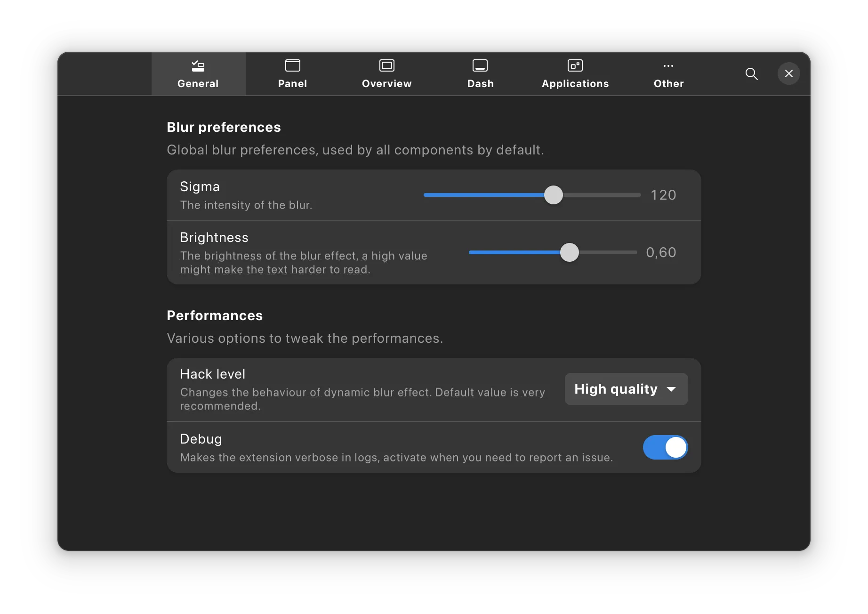This screenshot has height=614, width=868.
Task: Click the General tab checklist icon
Action: click(198, 66)
